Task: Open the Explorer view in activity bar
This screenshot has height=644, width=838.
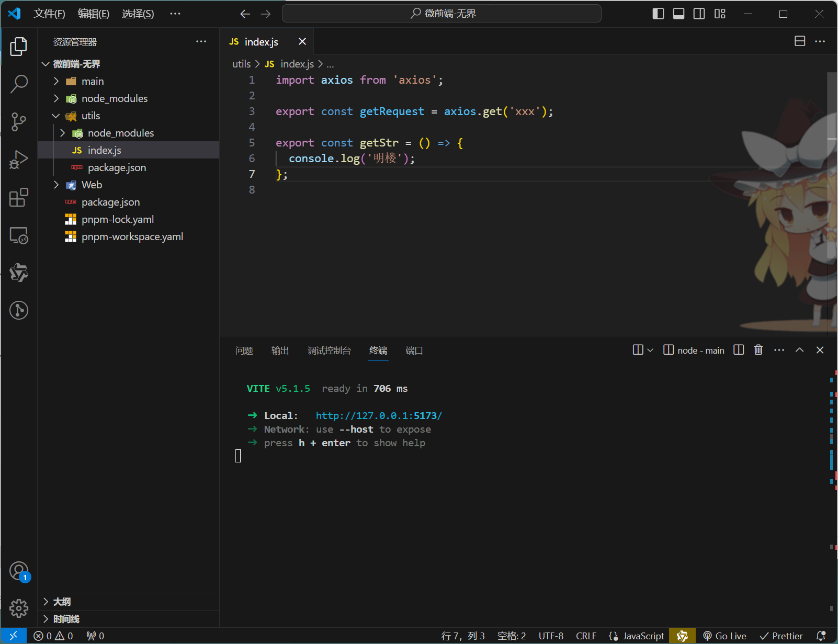Action: 19,46
